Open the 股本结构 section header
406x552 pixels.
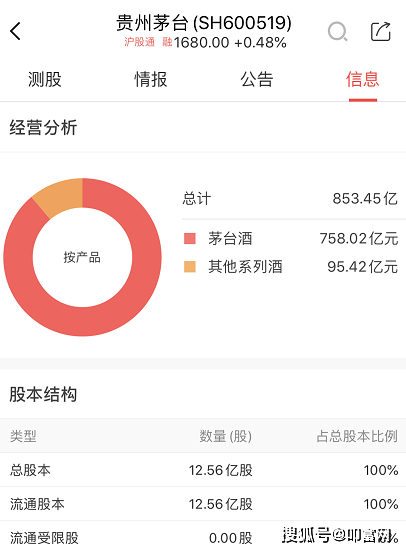click(x=43, y=394)
